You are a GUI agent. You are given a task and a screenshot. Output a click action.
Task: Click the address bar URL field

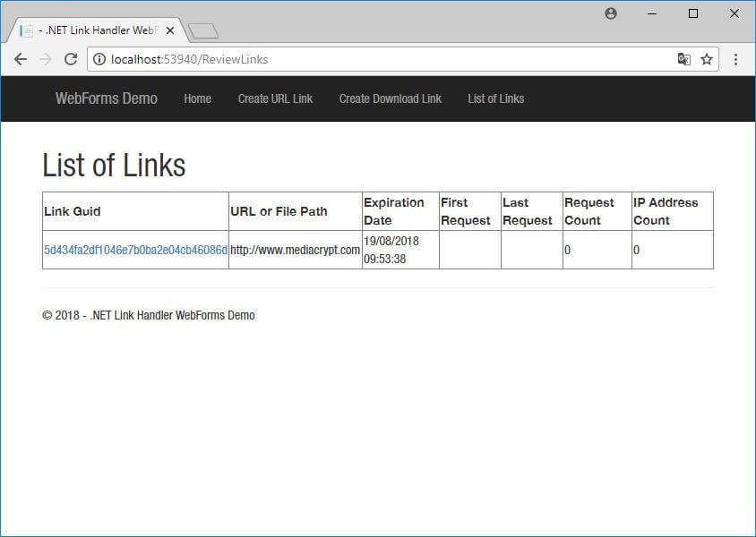point(385,59)
